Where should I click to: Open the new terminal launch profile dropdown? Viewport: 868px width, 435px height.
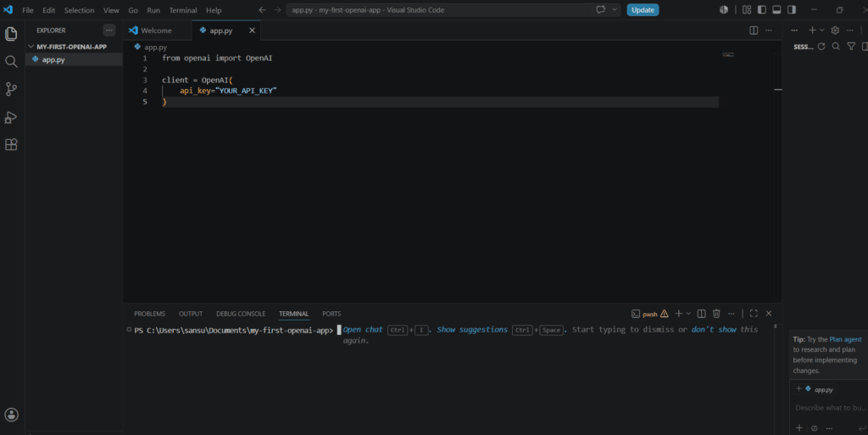(x=688, y=313)
